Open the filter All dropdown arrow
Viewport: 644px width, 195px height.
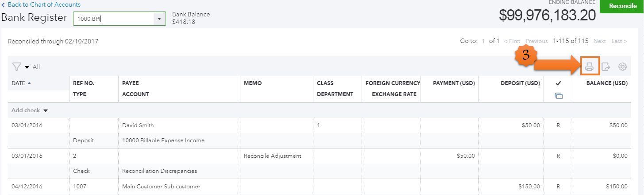coord(27,67)
